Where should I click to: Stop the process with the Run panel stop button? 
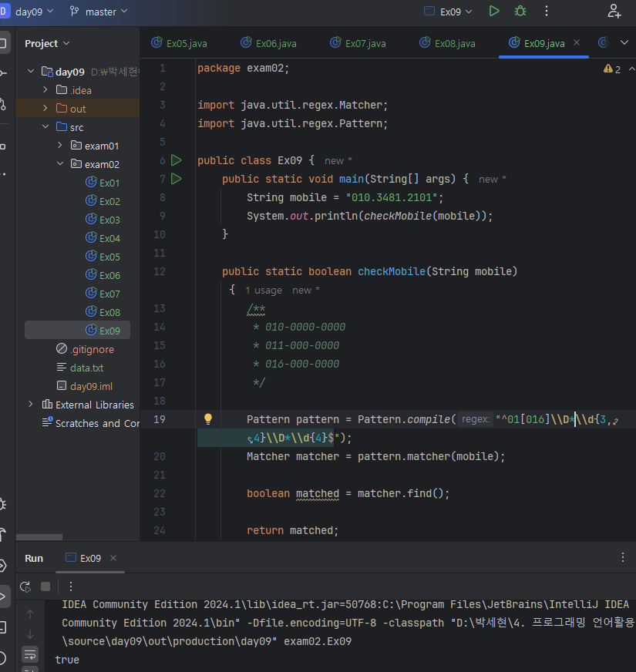coord(45,586)
